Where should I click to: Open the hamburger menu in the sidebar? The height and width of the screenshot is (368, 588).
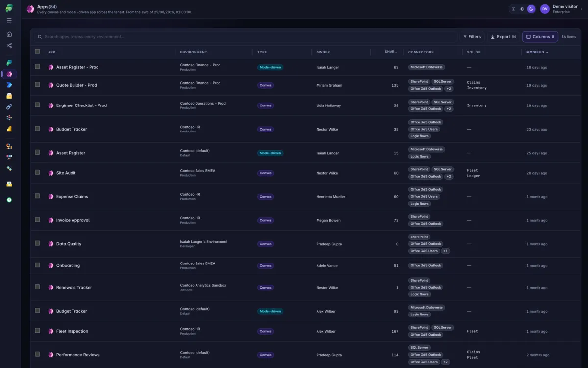(9, 20)
